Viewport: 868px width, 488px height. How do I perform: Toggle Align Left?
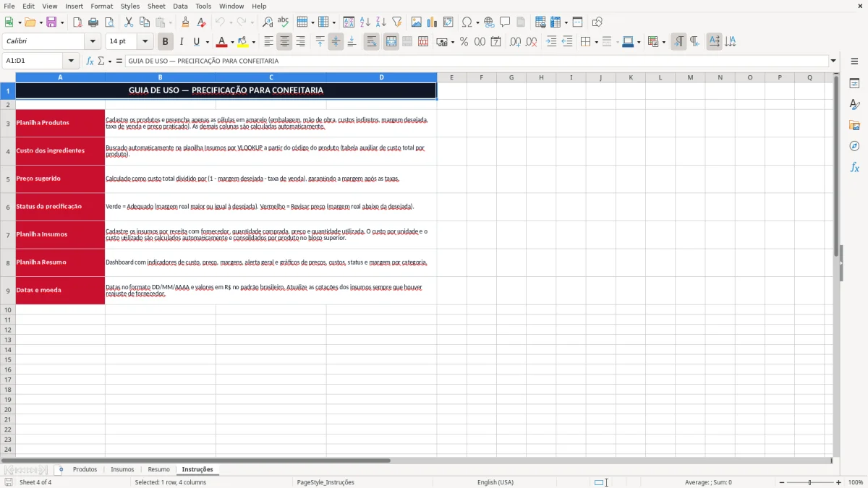pos(269,42)
